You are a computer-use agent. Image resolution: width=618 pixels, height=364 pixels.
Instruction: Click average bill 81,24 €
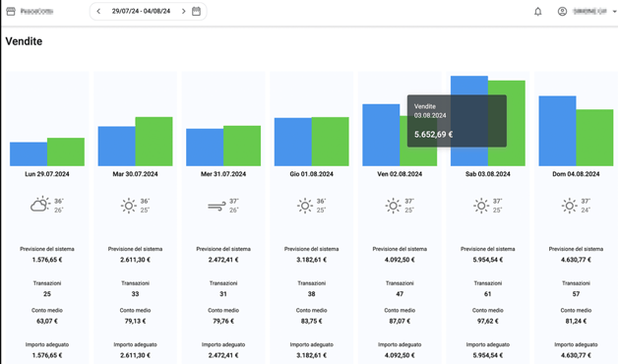pyautogui.click(x=576, y=321)
